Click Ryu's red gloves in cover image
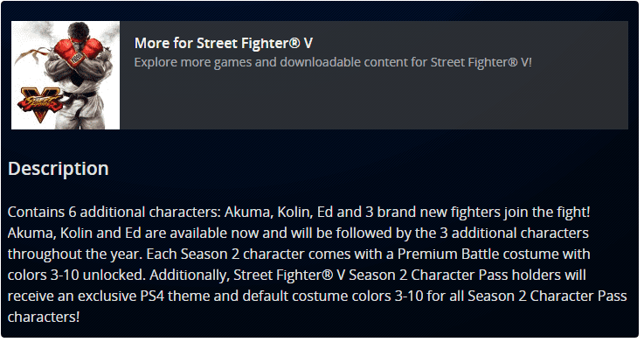 78,52
